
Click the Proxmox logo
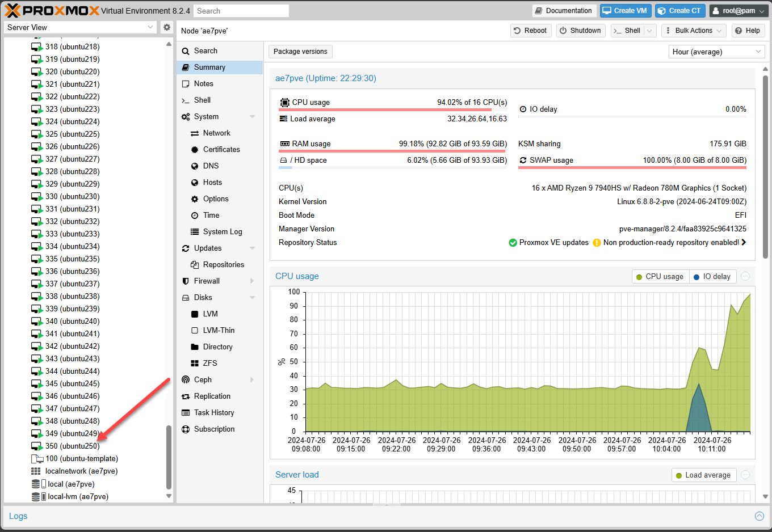pos(51,10)
